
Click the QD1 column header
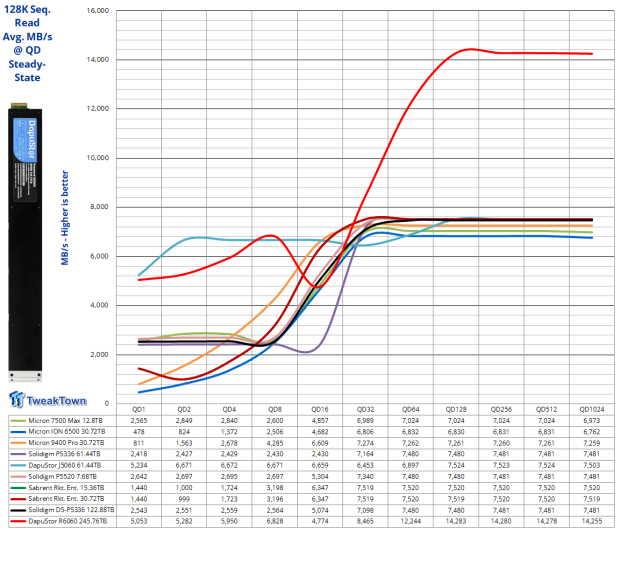coord(139,409)
